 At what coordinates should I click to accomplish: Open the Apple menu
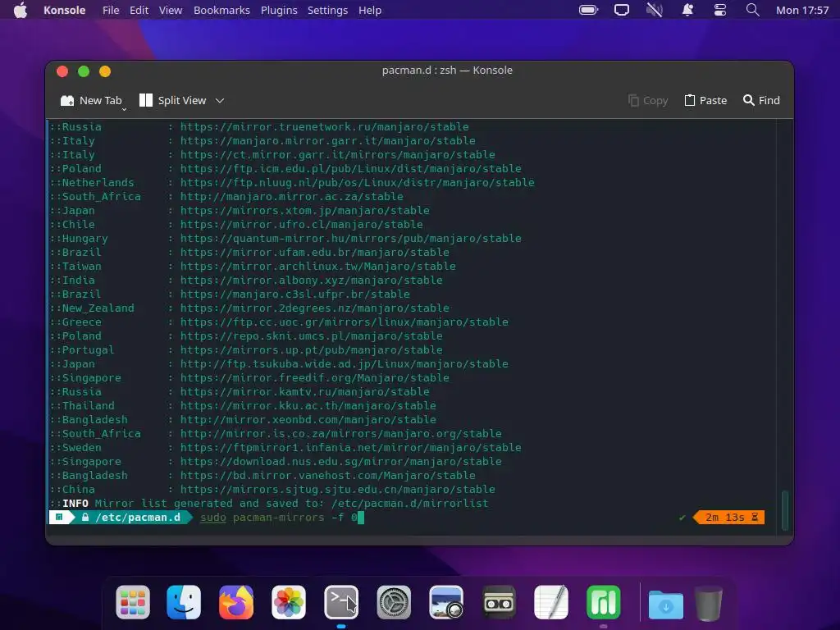[21, 10]
